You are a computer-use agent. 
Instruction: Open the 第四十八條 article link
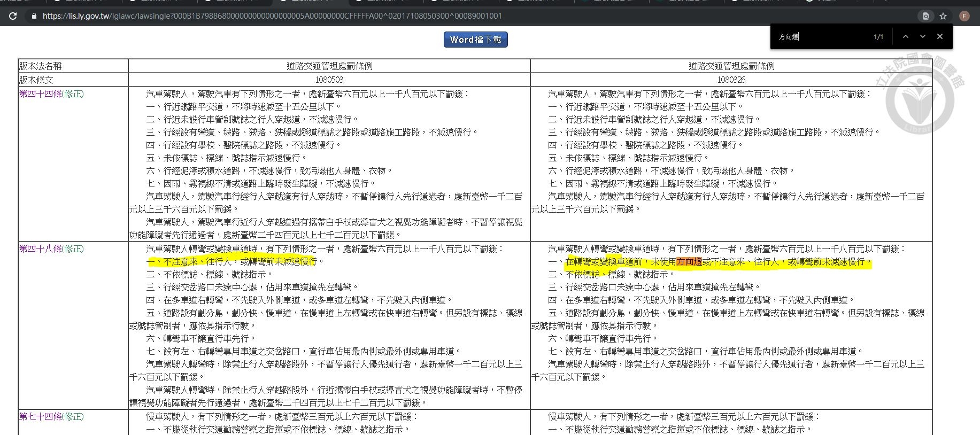(x=40, y=248)
